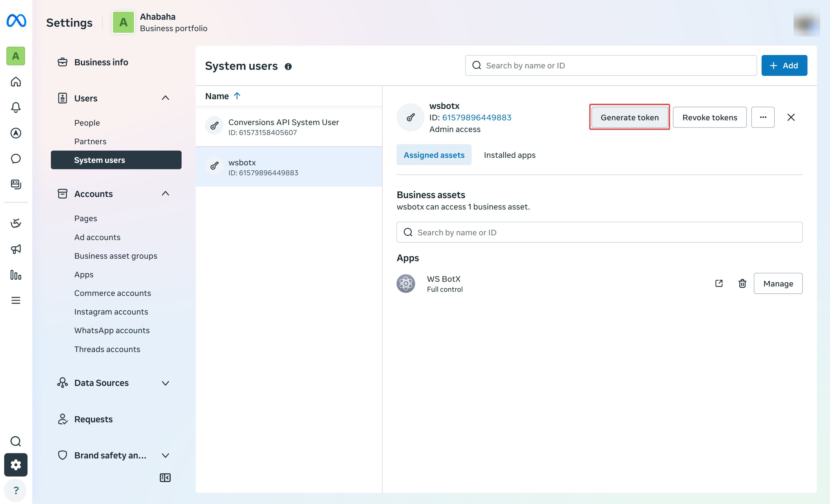
Task: Open WhatsApp accounts in the sidebar
Action: (112, 330)
